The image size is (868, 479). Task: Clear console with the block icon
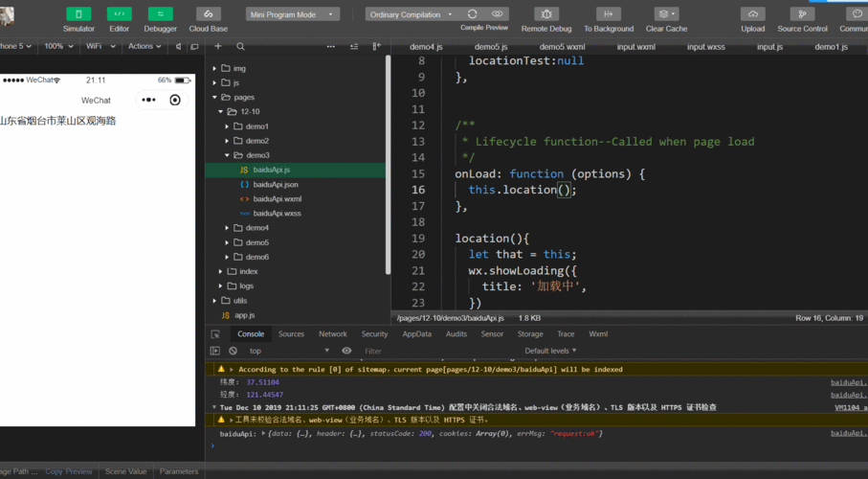234,351
